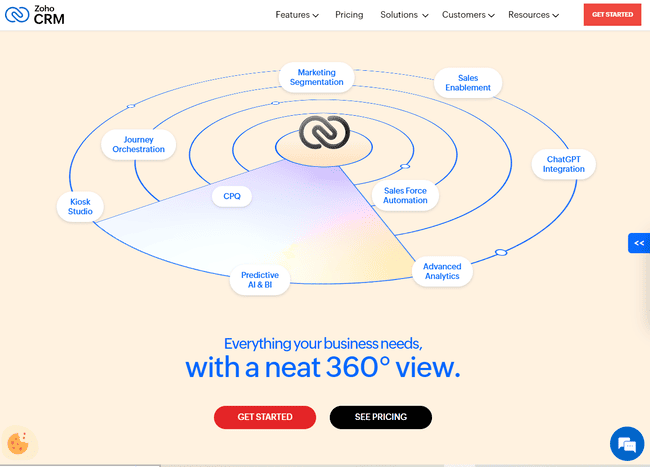Select the Sales Force Automation bubble
Viewport: 650px width, 467px height.
click(405, 196)
